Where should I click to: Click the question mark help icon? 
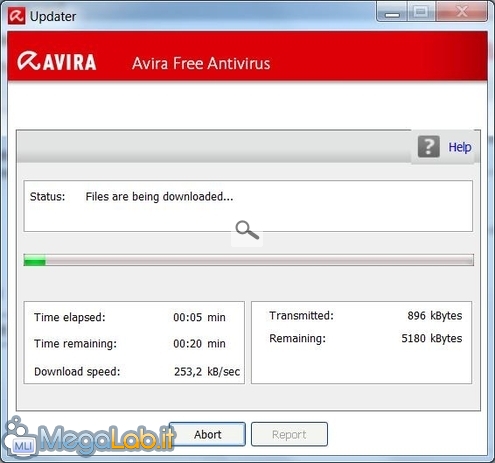[429, 146]
